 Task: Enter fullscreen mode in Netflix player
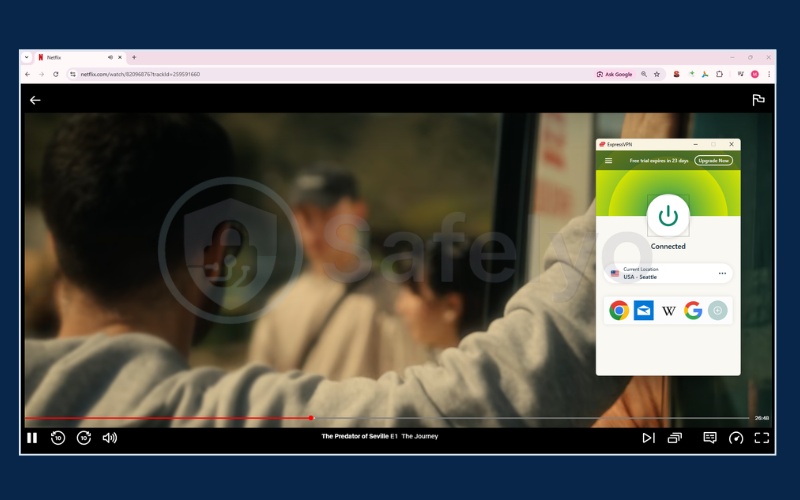click(x=762, y=438)
